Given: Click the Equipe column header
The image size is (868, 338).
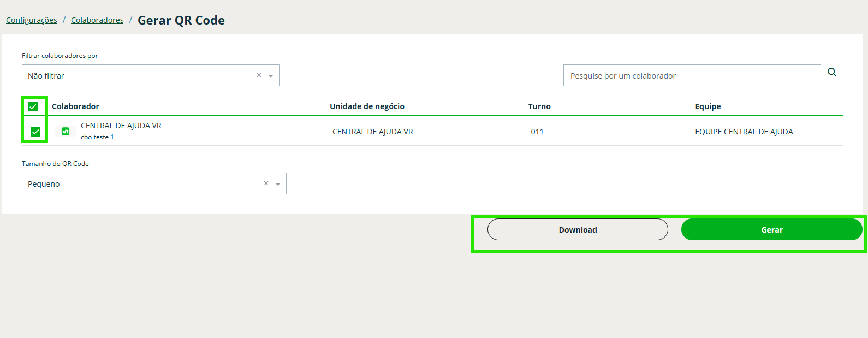Looking at the screenshot, I should tap(708, 106).
